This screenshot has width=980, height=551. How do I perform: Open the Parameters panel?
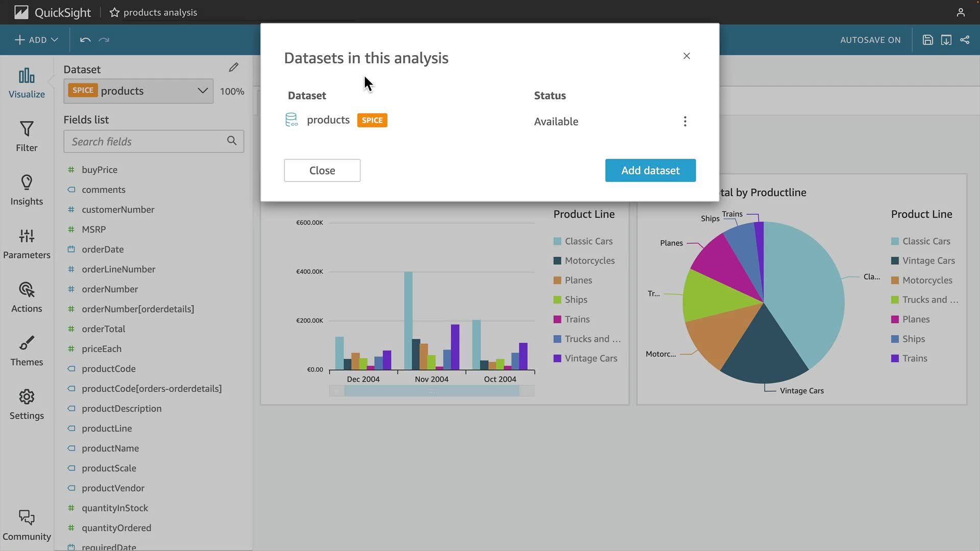[27, 243]
